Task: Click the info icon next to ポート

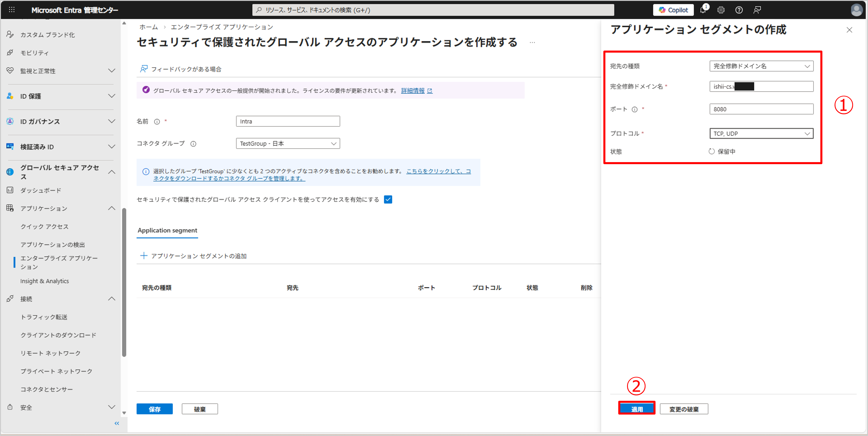Action: [x=635, y=110]
